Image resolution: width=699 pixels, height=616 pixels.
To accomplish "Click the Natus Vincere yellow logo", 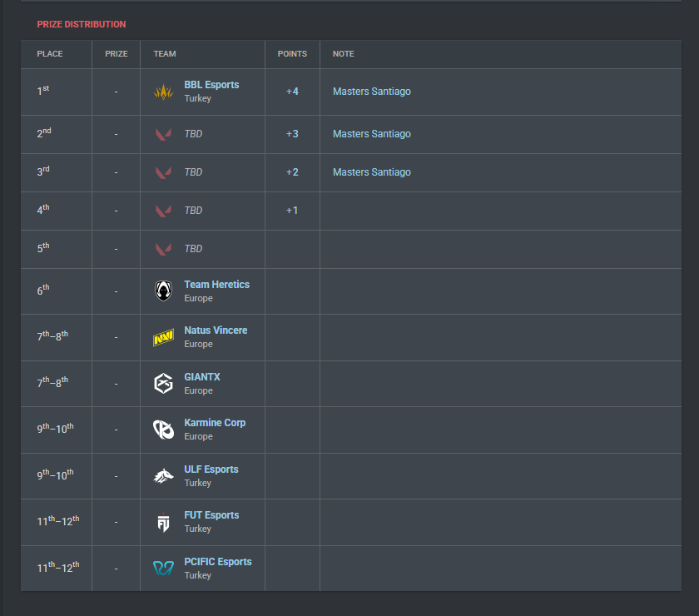I will point(163,337).
